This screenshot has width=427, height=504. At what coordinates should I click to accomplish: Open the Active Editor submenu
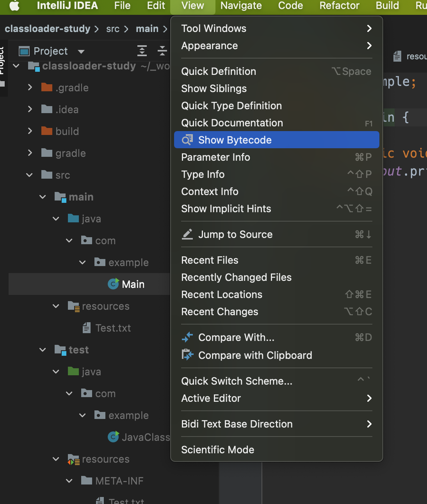point(276,398)
